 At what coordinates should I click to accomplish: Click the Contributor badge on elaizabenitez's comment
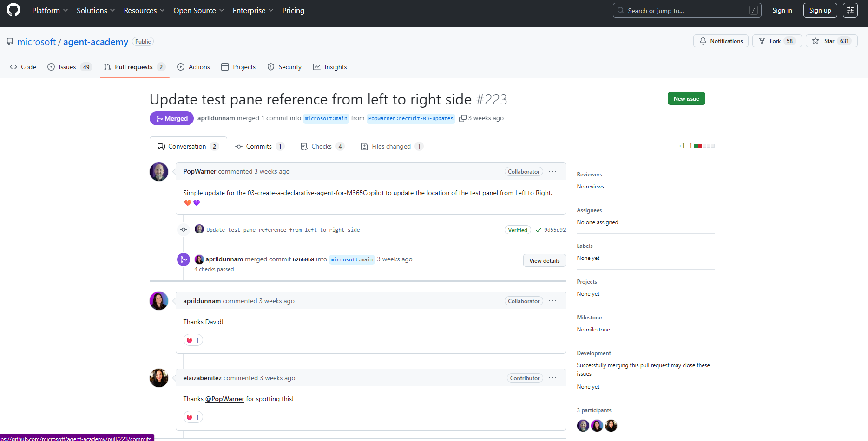(525, 378)
